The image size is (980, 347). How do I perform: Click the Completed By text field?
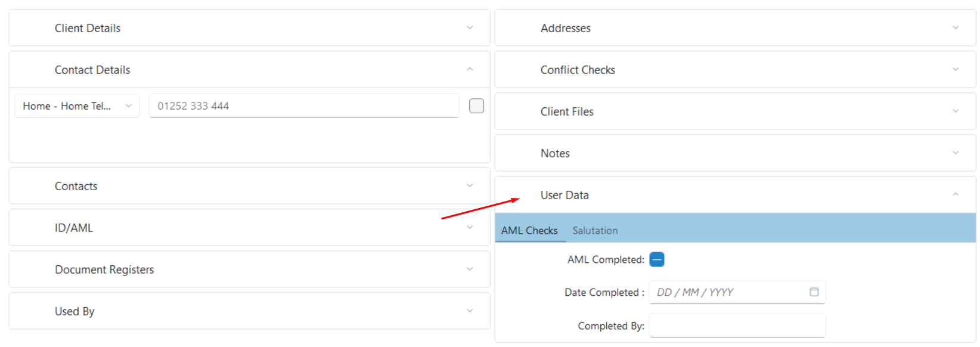737,326
